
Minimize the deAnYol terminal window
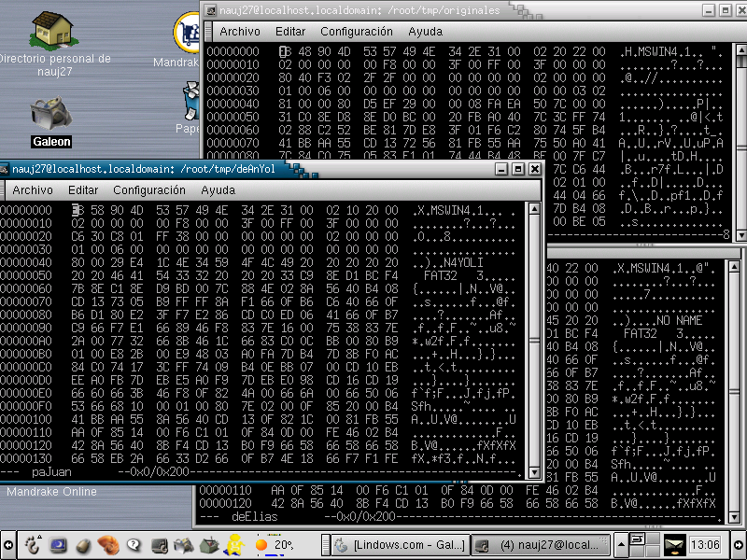500,169
